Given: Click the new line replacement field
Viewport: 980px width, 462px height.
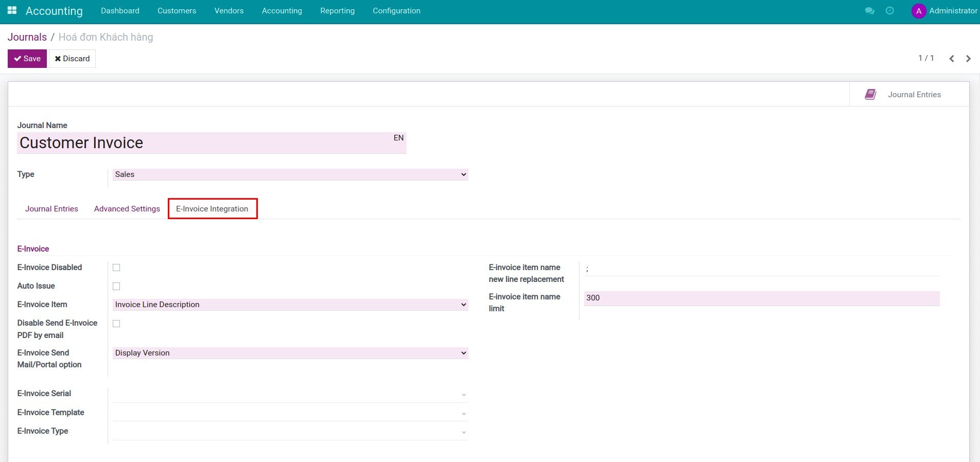Looking at the screenshot, I should point(762,269).
